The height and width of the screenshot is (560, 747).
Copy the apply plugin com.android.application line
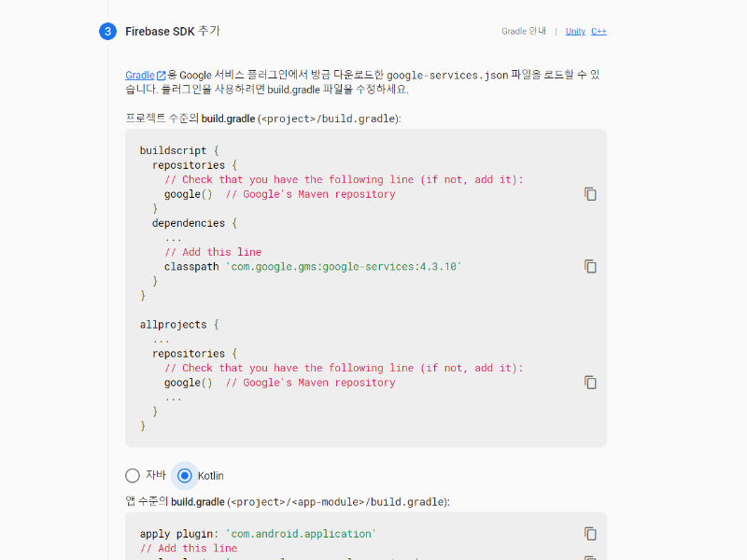click(590, 534)
